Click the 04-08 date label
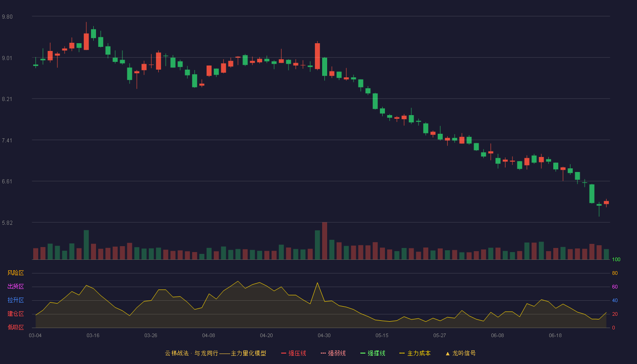Screen dimensions: 637x364 click(x=208, y=335)
